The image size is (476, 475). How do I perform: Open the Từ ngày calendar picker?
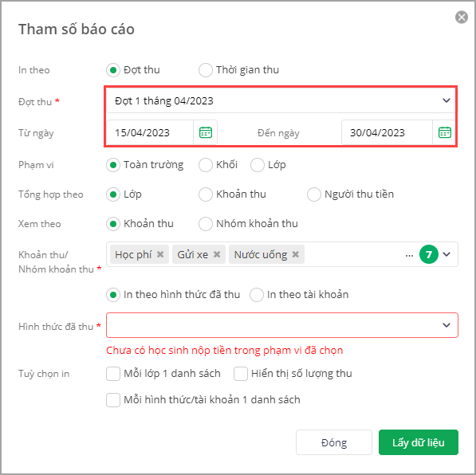coord(206,132)
